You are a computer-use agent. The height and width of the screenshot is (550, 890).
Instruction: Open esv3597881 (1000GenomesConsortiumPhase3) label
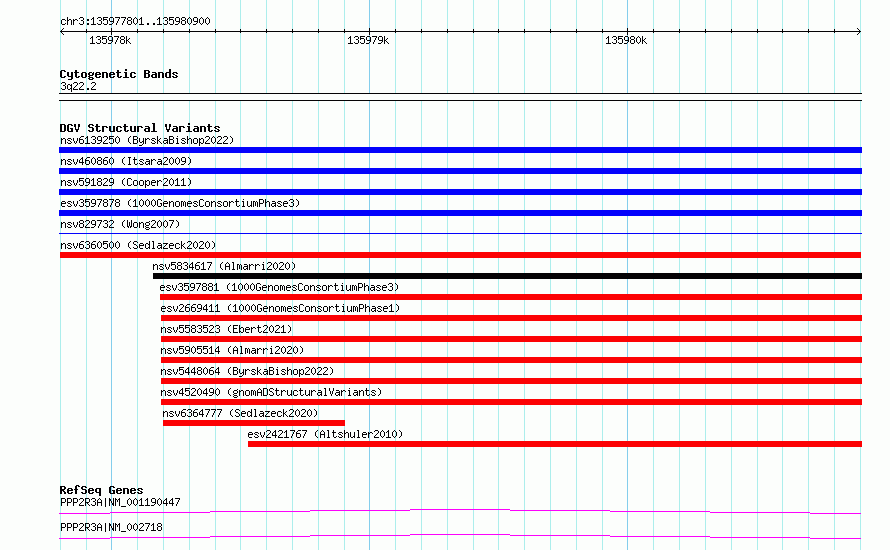[279, 287]
